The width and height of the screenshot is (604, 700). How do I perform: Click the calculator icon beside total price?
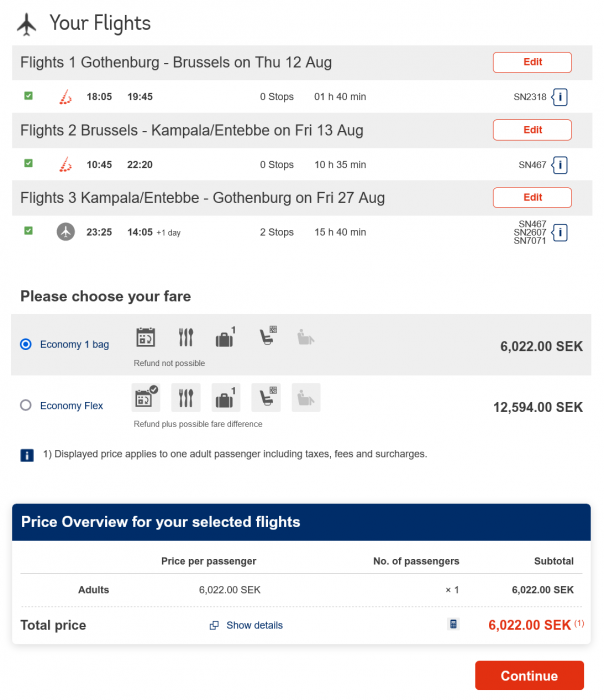pyautogui.click(x=454, y=625)
